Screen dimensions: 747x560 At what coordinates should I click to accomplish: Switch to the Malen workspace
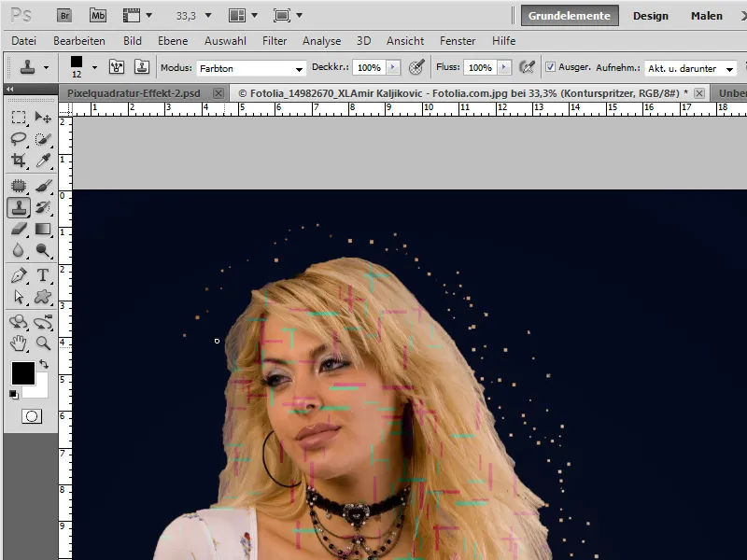point(707,16)
